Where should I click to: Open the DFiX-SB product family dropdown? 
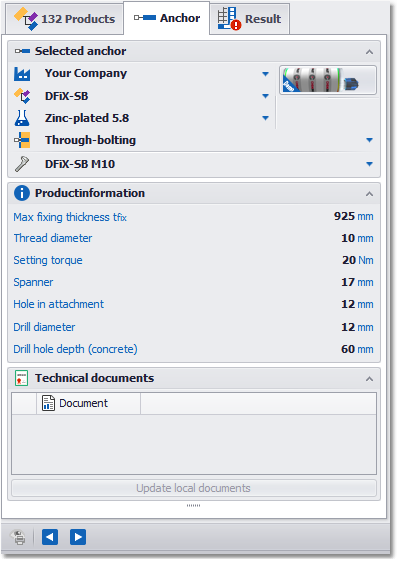click(x=265, y=96)
